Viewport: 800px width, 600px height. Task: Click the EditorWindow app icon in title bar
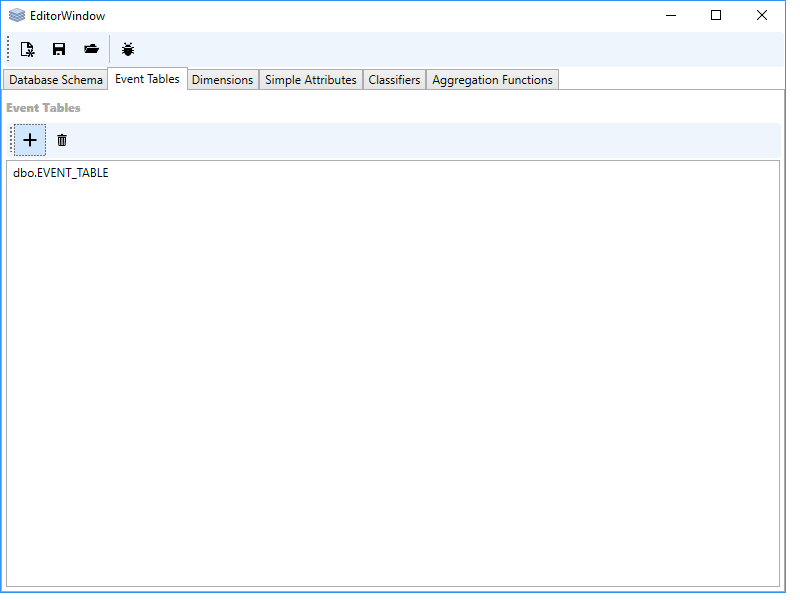click(17, 15)
